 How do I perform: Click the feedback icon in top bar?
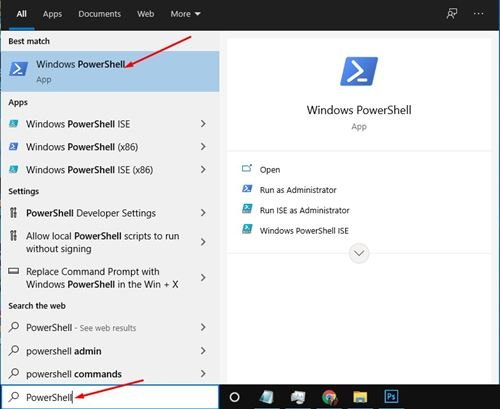pyautogui.click(x=452, y=14)
